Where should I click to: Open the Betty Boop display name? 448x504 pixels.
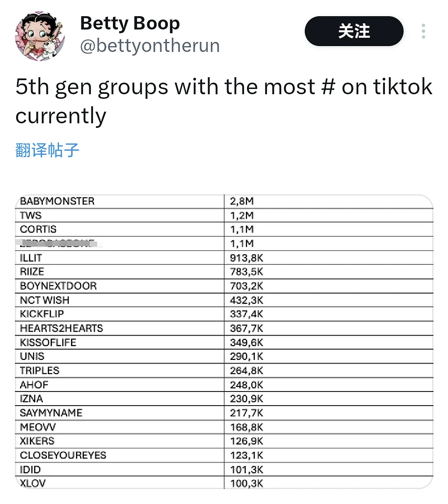pos(130,23)
